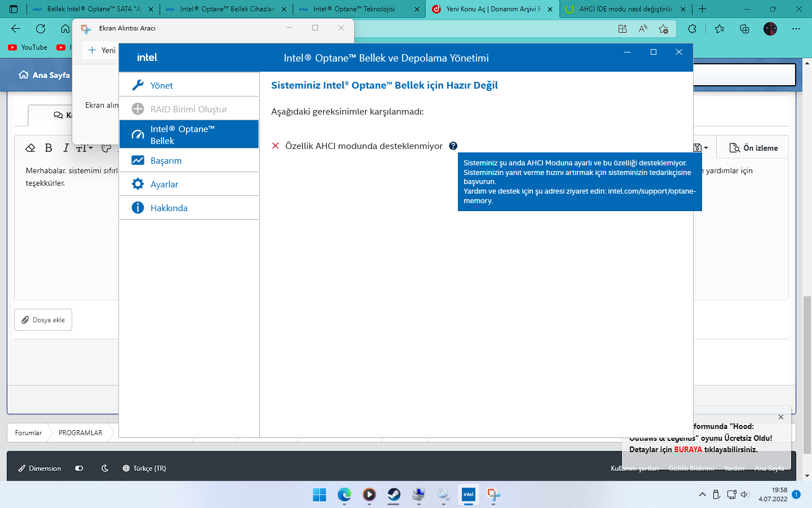Toggle italic formatting in the forum editor
This screenshot has width=812, height=508.
66,148
